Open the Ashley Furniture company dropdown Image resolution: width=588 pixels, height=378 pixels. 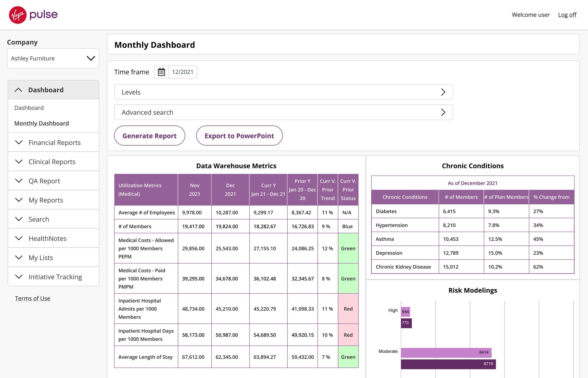pyautogui.click(x=53, y=59)
